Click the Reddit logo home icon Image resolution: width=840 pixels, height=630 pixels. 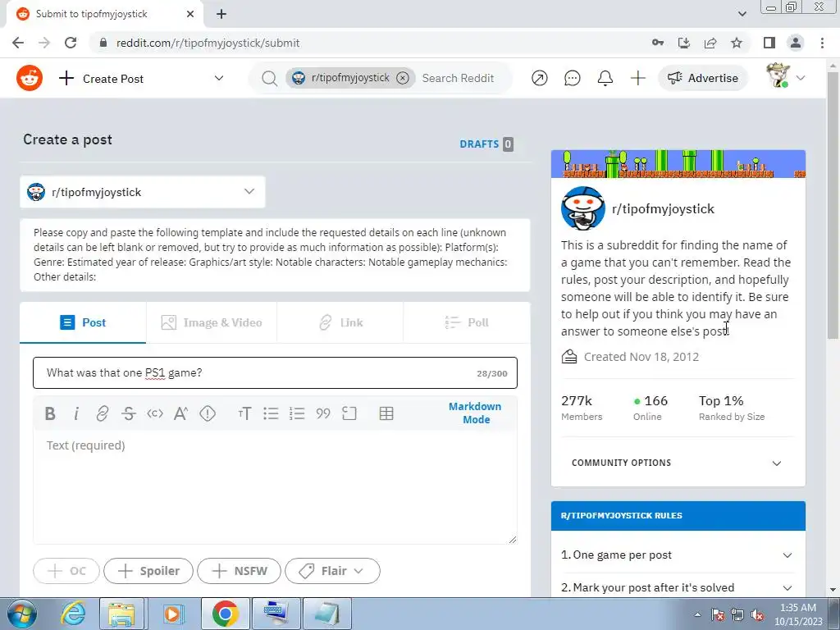pos(30,78)
